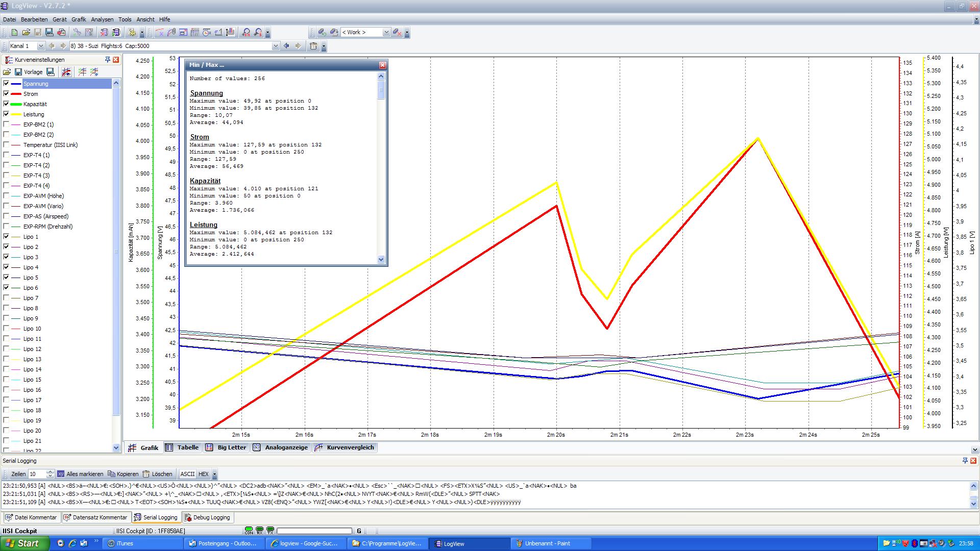
Task: Click the first magnifier zoom icon
Action: coord(247,33)
